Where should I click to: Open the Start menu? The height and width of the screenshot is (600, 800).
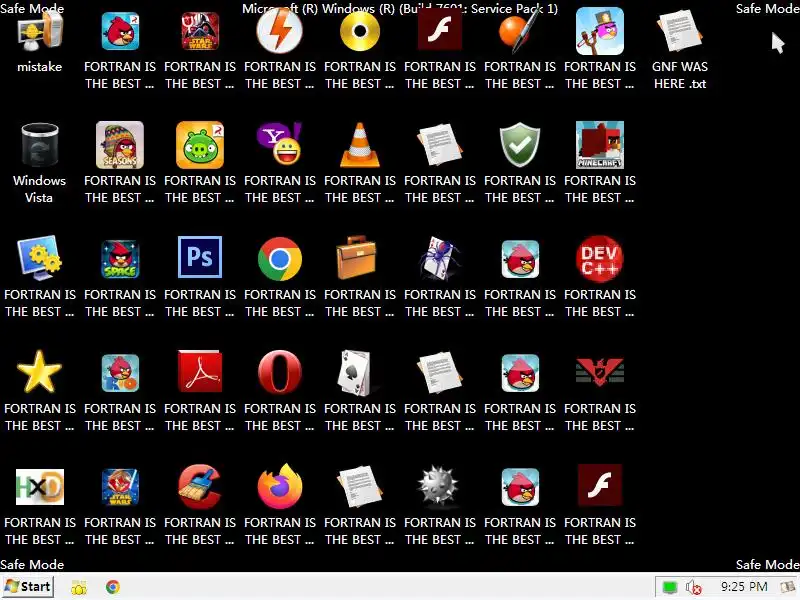tap(28, 587)
